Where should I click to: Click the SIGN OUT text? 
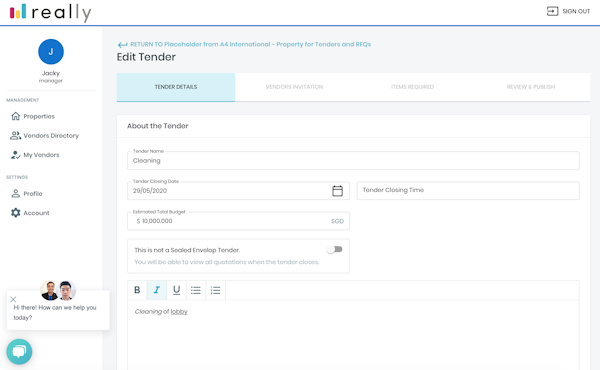click(x=576, y=11)
